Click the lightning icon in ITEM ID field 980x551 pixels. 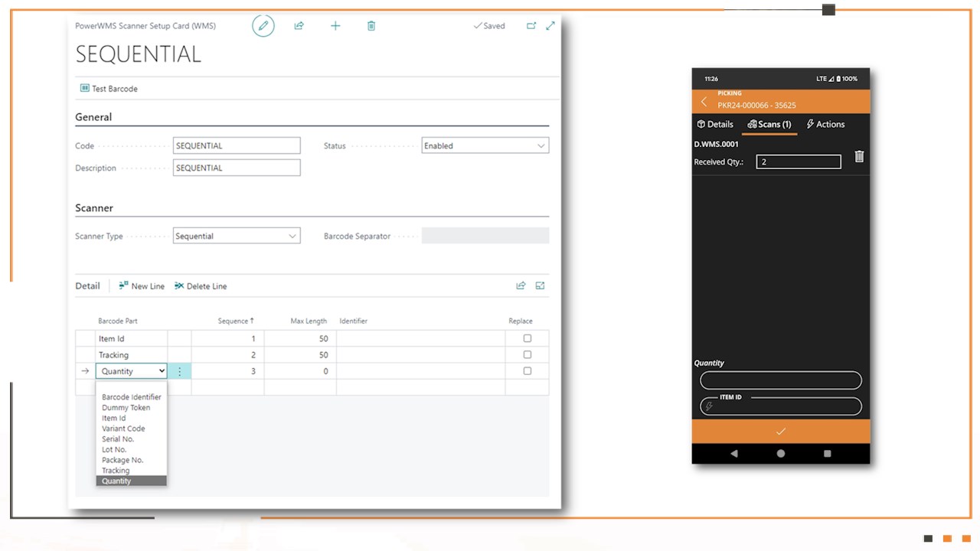709,406
